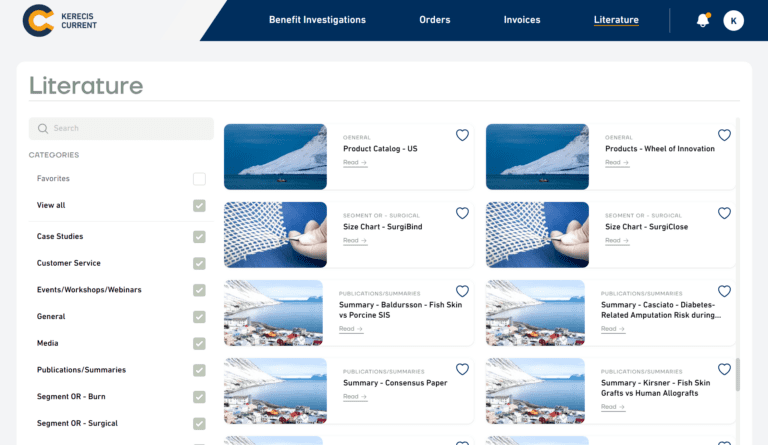Click title 'Summary - Consensus Paper'
The width and height of the screenshot is (768, 445).
click(x=395, y=383)
